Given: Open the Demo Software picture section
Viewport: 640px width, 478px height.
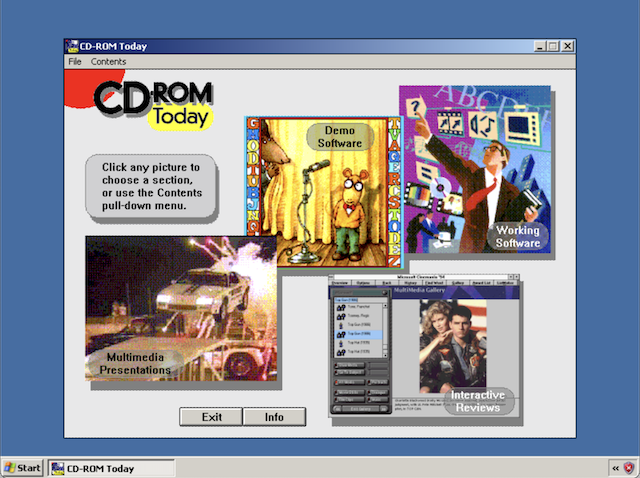Looking at the screenshot, I should pyautogui.click(x=324, y=192).
